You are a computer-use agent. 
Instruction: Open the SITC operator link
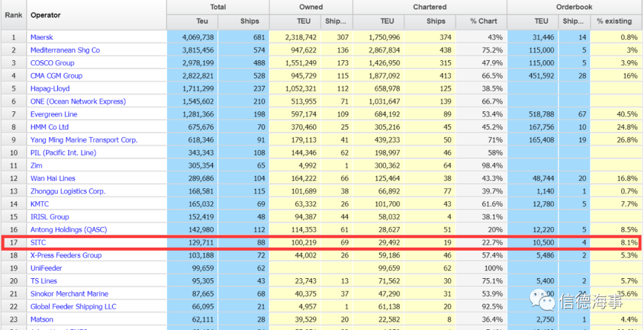[38, 242]
